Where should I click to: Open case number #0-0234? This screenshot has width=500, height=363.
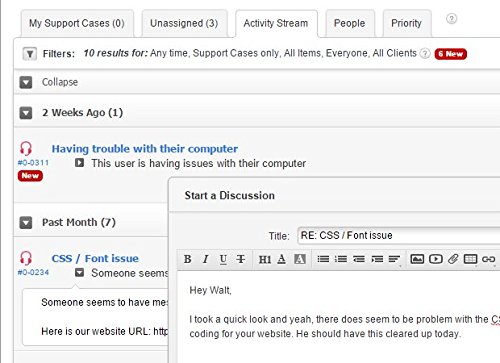pos(33,272)
